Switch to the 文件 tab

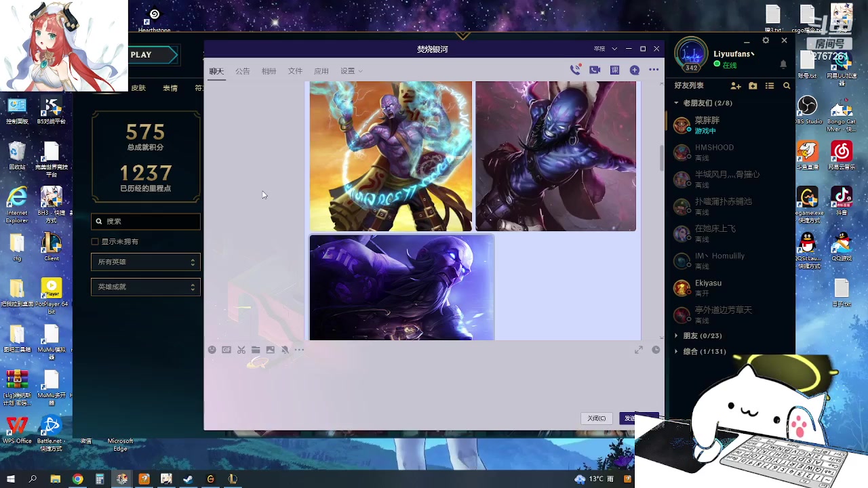point(295,71)
